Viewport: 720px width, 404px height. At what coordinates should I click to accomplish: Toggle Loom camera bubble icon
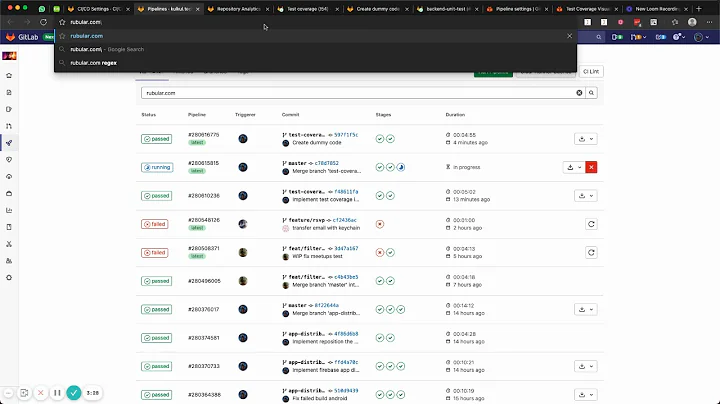pos(24,393)
